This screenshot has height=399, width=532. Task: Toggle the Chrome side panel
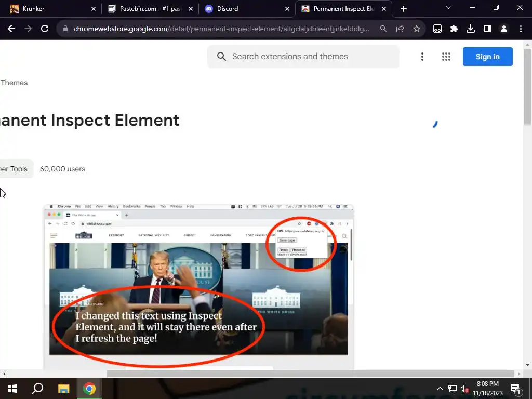[487, 29]
